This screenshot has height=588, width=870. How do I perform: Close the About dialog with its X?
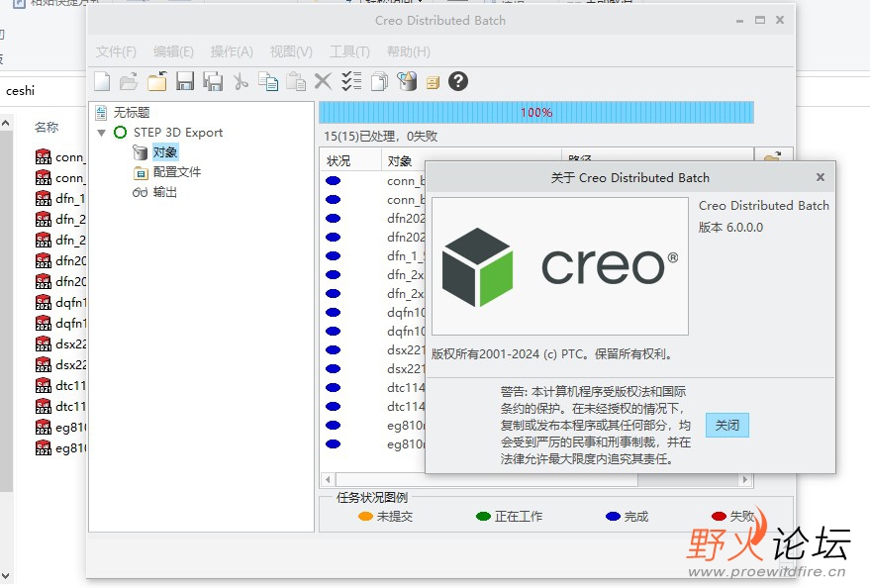coord(821,177)
